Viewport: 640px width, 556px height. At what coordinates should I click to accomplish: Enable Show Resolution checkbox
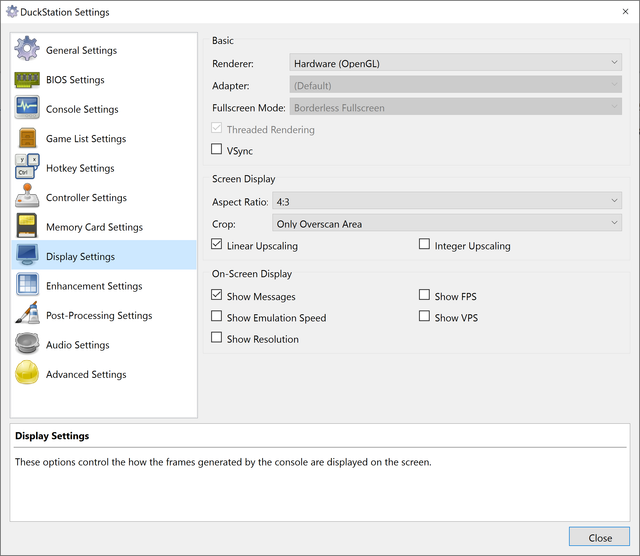[x=217, y=337]
